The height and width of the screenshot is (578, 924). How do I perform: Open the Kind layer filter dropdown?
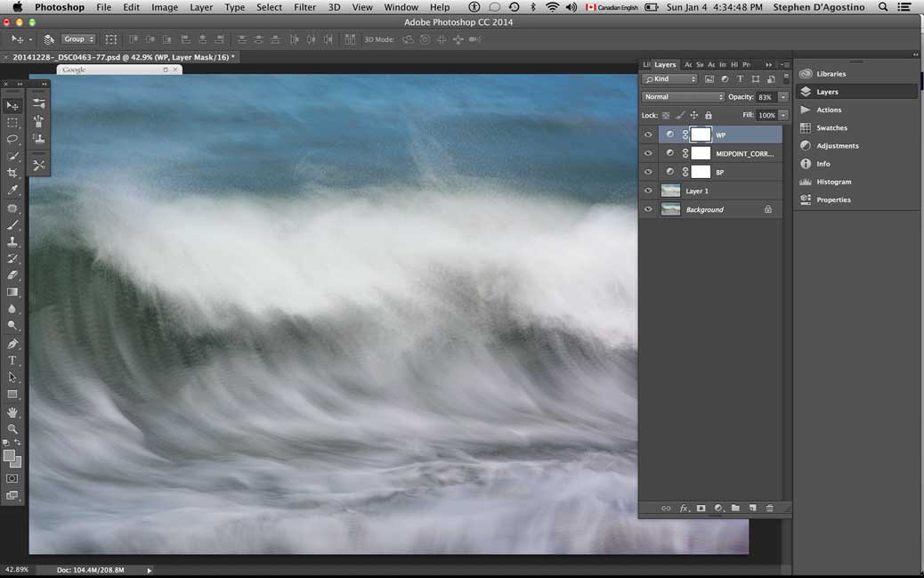point(670,79)
